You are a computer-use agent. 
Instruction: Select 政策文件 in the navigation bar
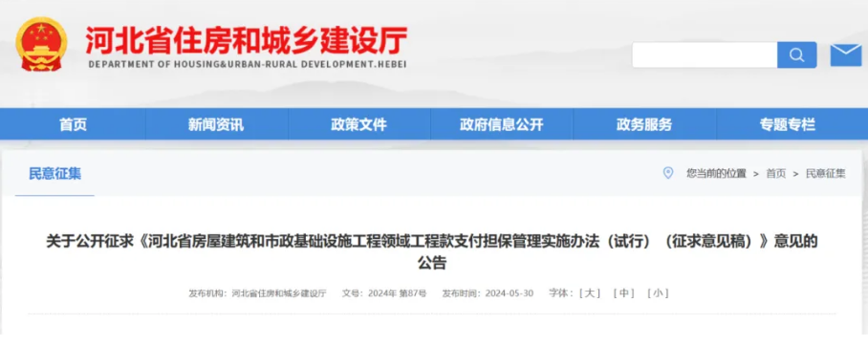click(x=358, y=124)
